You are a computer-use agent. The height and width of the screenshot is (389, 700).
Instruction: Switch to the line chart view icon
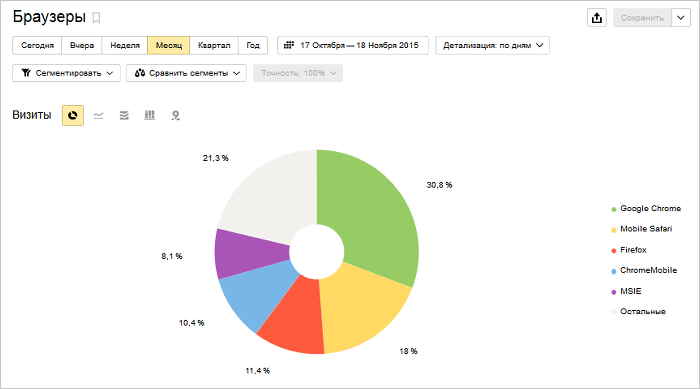(x=98, y=116)
